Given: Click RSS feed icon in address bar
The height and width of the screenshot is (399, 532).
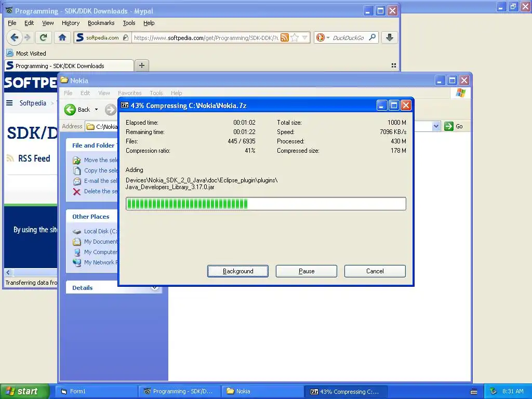Looking at the screenshot, I should 285,37.
